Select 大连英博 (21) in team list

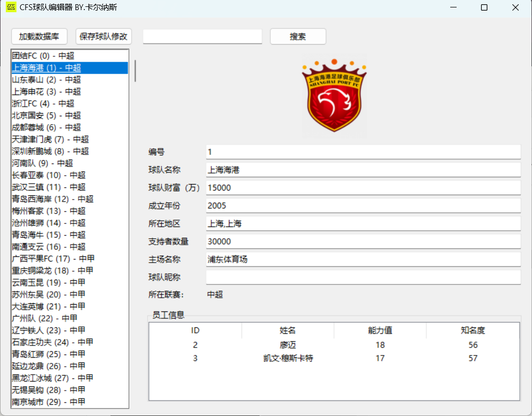coord(70,307)
